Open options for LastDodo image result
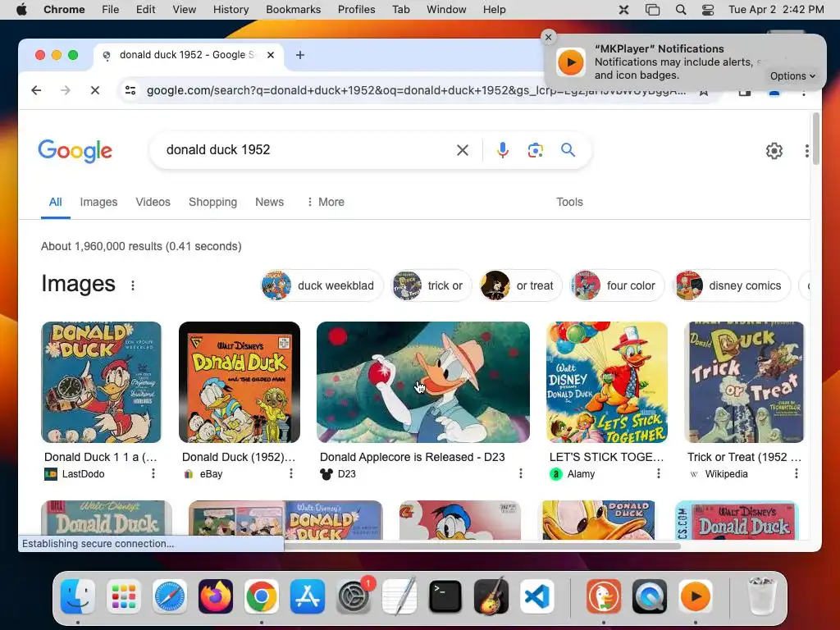This screenshot has width=840, height=630. (153, 473)
